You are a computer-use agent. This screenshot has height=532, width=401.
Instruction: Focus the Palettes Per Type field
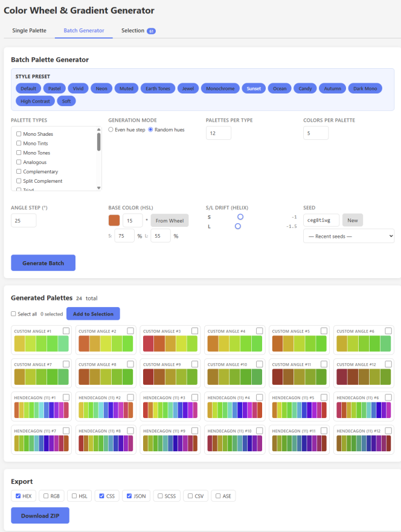click(219, 133)
